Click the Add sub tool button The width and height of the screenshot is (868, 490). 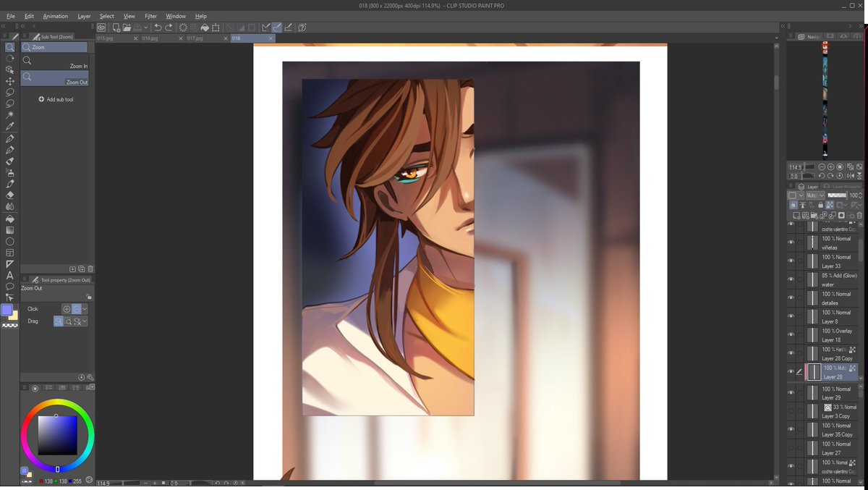[x=56, y=99]
